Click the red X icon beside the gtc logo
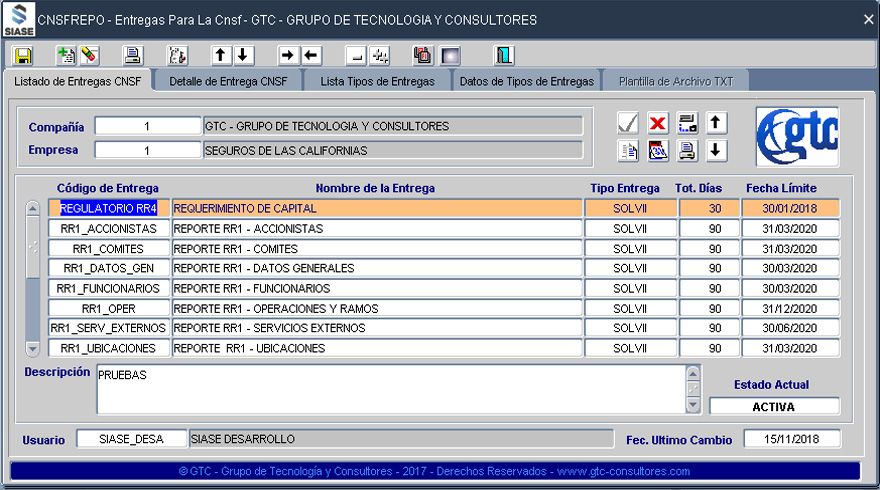Viewport: 880px width, 490px height. 657,123
